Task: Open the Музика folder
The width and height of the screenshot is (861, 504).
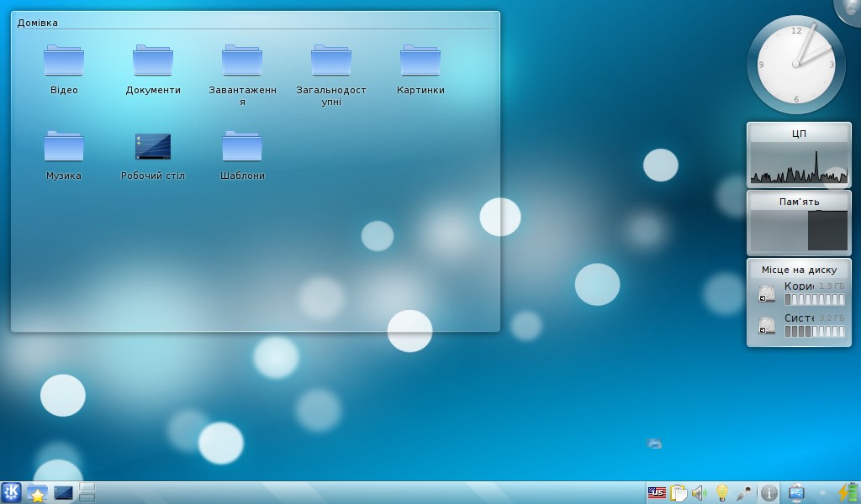Action: (64, 146)
